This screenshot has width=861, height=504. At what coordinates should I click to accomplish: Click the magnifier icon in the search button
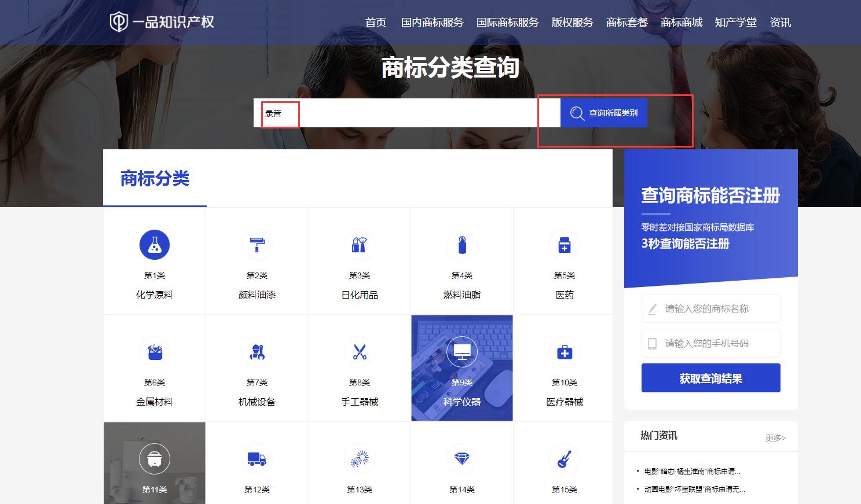coord(577,113)
